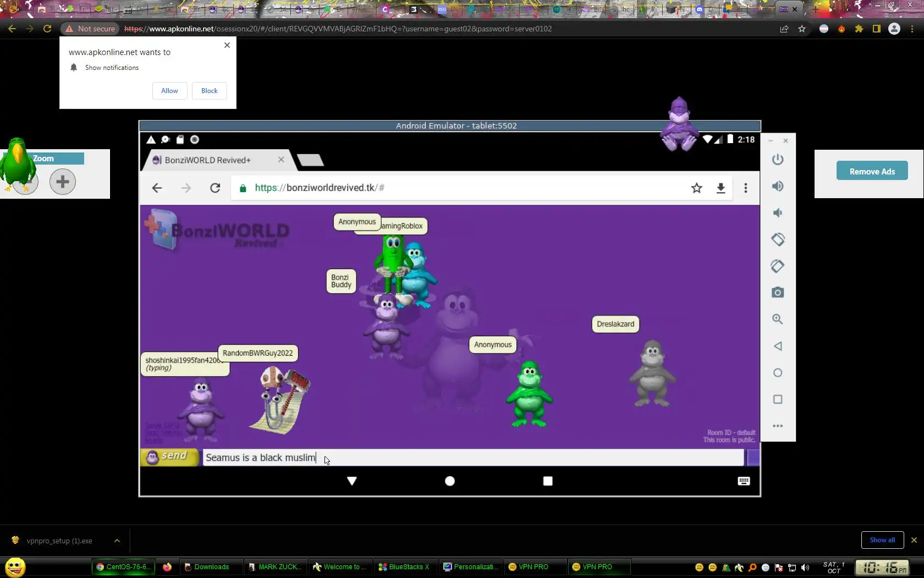Open vpnpro_setup download options chevron
This screenshot has width=924, height=578.
tap(117, 541)
